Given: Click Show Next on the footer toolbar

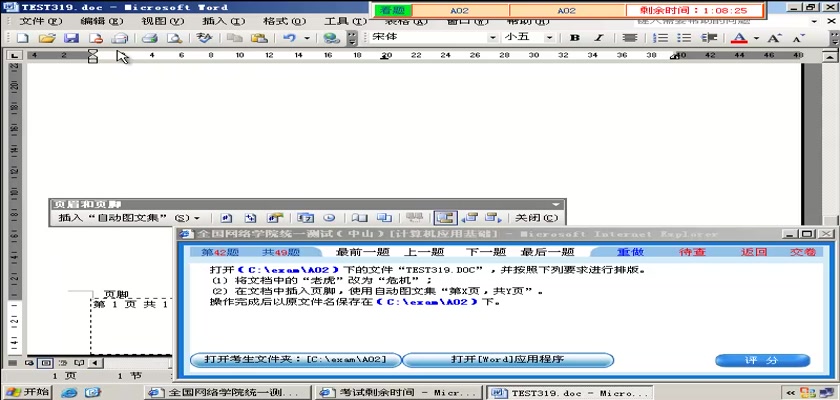Looking at the screenshot, I should click(x=493, y=218).
